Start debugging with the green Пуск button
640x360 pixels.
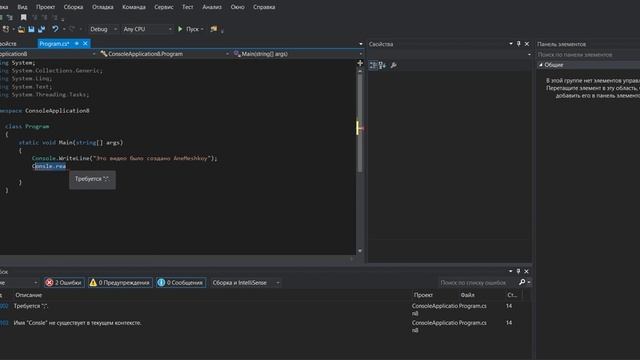click(x=188, y=29)
